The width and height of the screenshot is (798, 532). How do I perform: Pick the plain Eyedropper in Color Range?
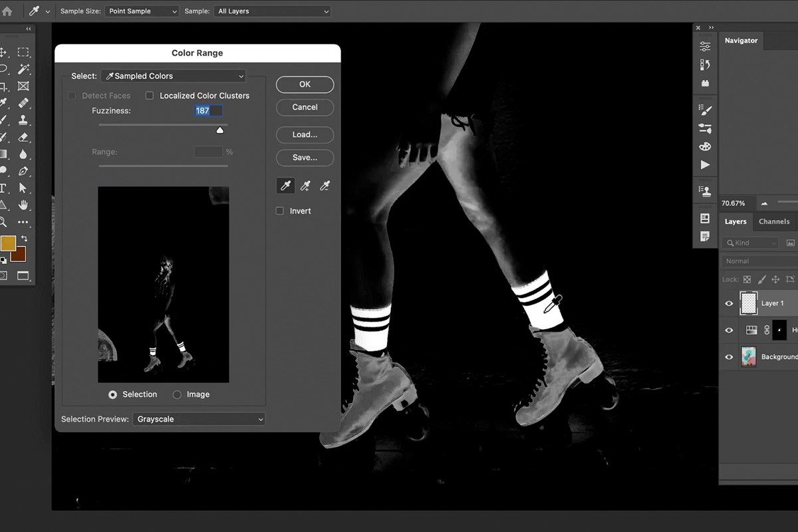click(x=285, y=186)
